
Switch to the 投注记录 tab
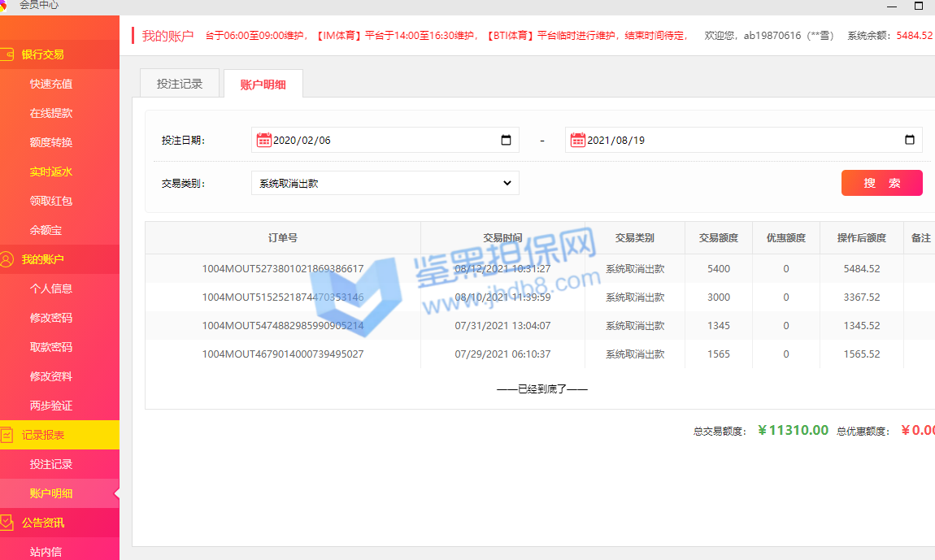(x=179, y=84)
